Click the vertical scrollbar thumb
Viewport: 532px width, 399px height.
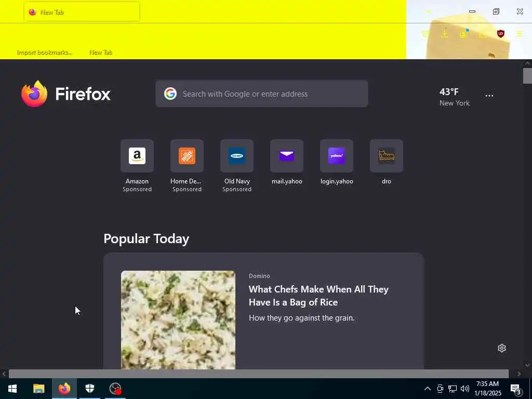(x=527, y=76)
